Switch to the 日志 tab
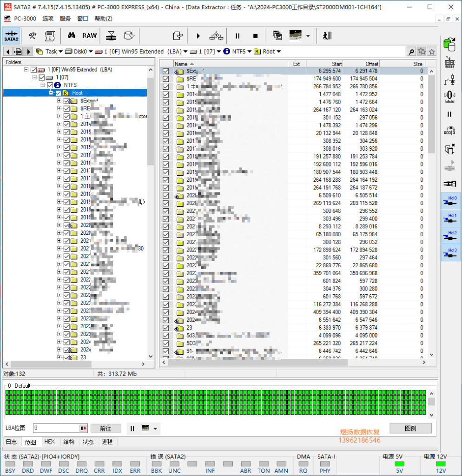This screenshot has height=476, width=462. point(12,442)
